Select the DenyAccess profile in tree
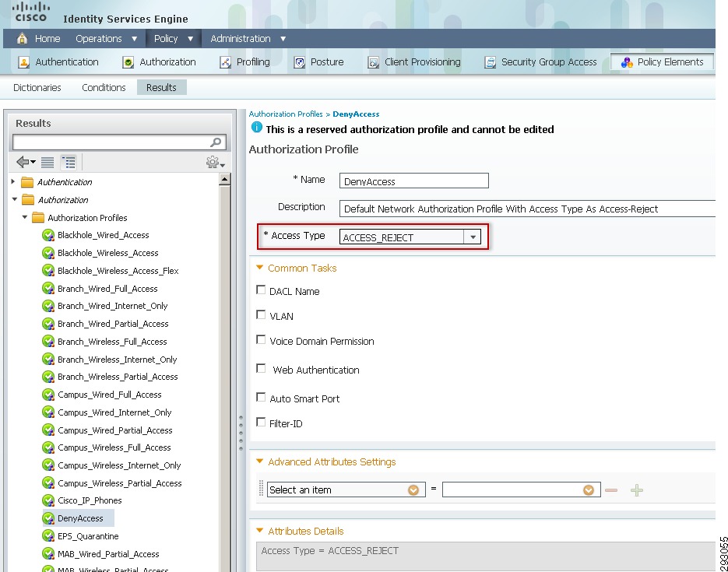This screenshot has height=572, width=728. click(x=80, y=518)
